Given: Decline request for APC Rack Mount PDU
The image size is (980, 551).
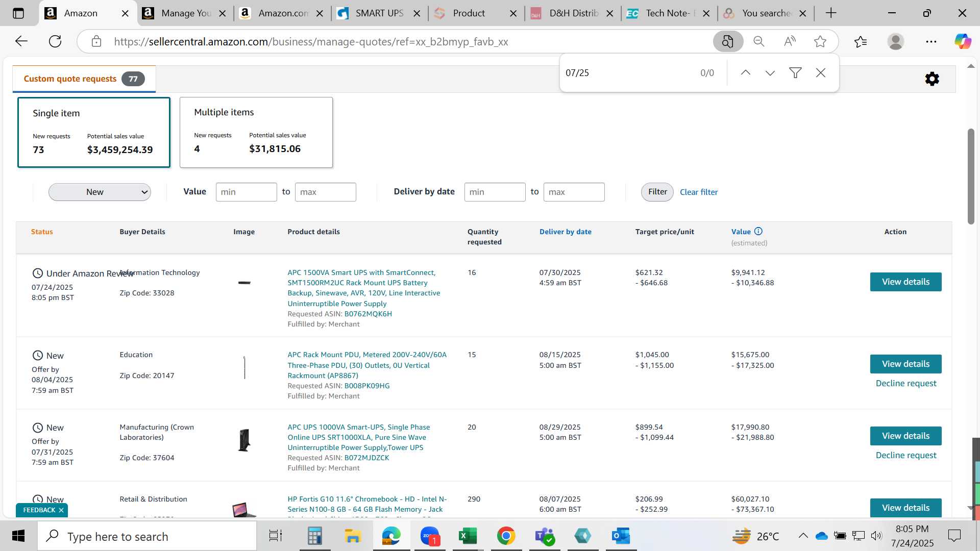Looking at the screenshot, I should coord(906,383).
